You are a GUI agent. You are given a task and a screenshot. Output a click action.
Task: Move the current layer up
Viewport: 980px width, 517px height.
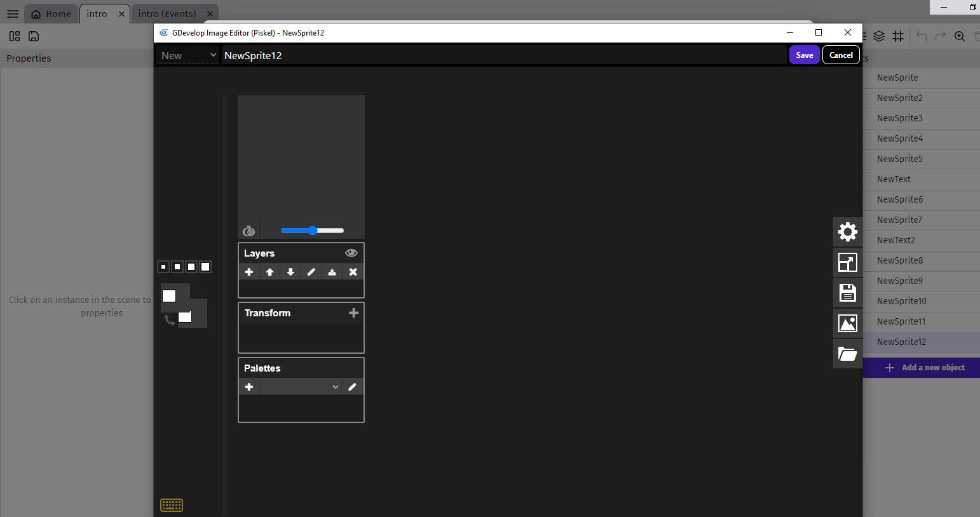tap(269, 272)
